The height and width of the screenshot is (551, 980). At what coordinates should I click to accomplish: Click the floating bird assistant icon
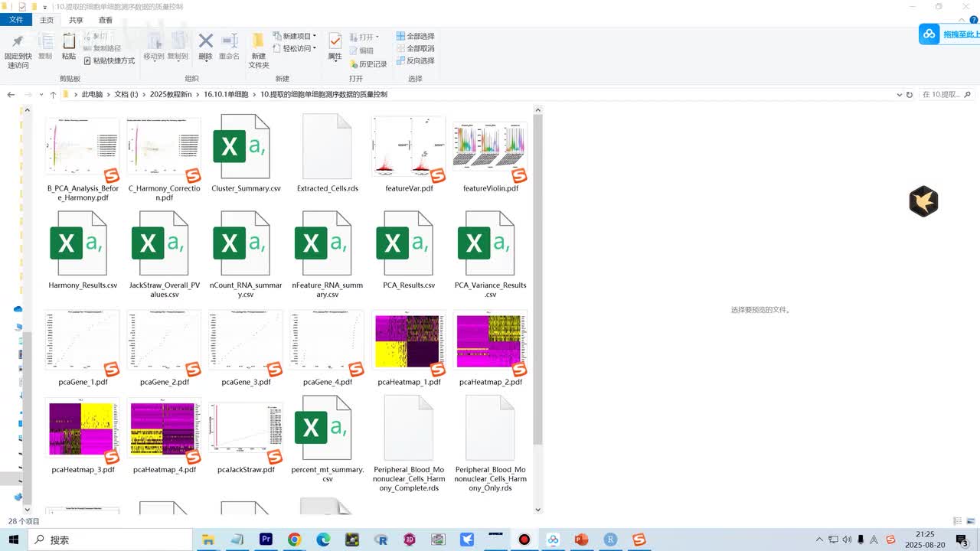[x=923, y=201]
